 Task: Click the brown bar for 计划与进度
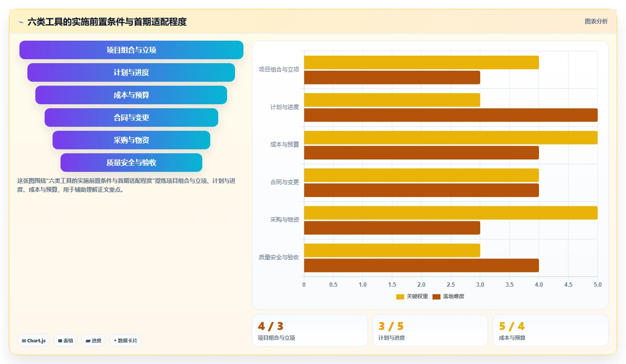pyautogui.click(x=451, y=115)
